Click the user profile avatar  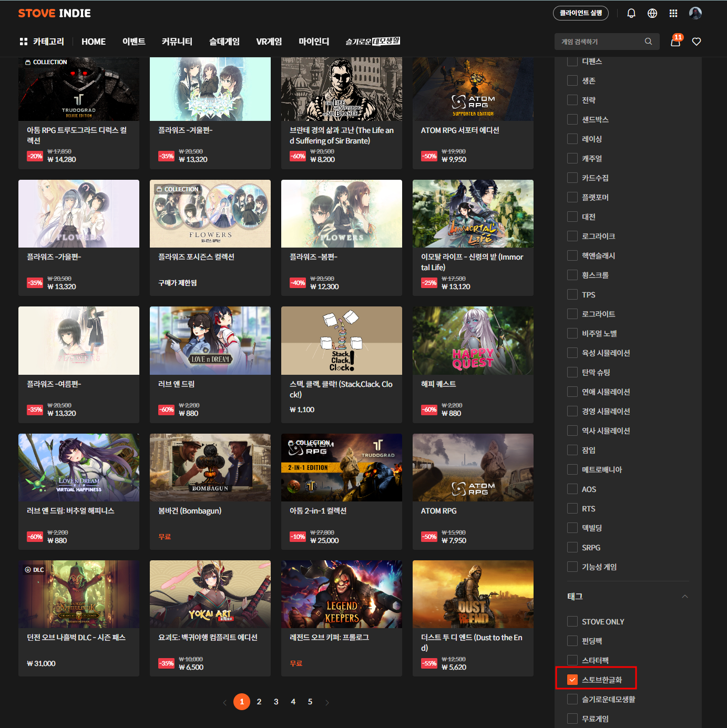(695, 13)
